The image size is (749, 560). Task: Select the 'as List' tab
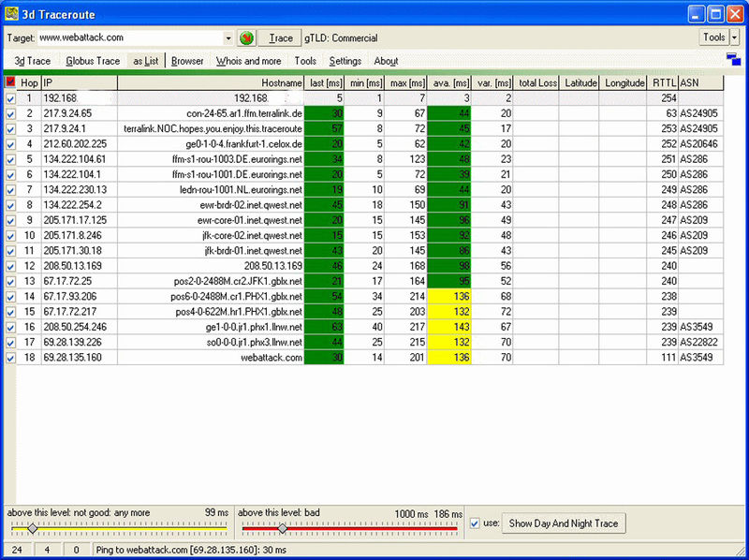pyautogui.click(x=146, y=61)
